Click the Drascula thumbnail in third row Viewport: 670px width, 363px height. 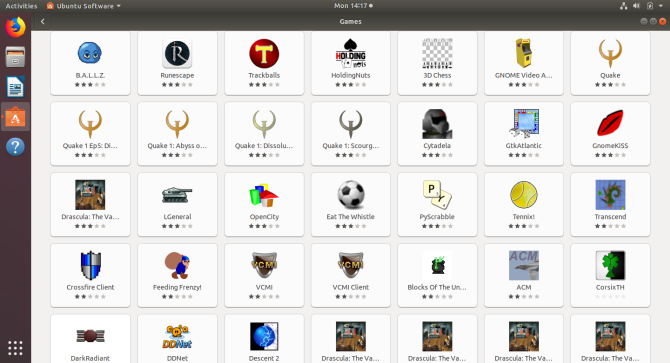click(x=90, y=195)
